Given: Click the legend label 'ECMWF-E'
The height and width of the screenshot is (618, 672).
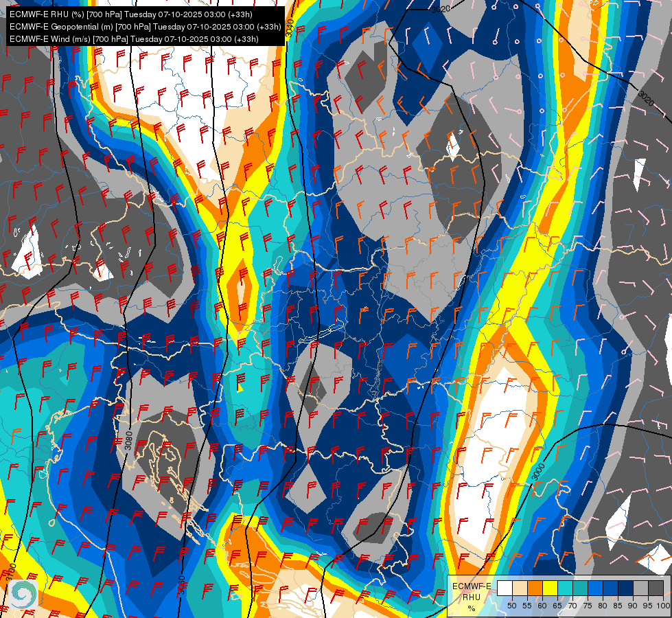Looking at the screenshot, I should point(472,586).
